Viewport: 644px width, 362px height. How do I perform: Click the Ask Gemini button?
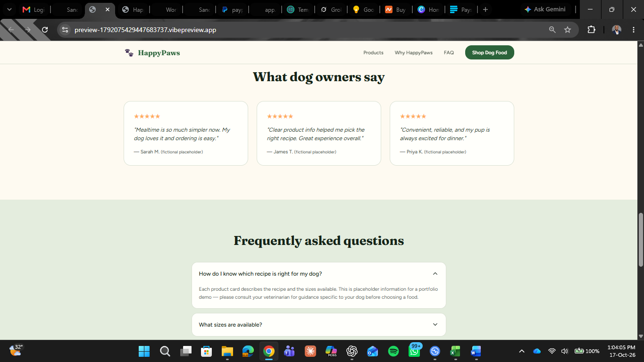pyautogui.click(x=545, y=9)
